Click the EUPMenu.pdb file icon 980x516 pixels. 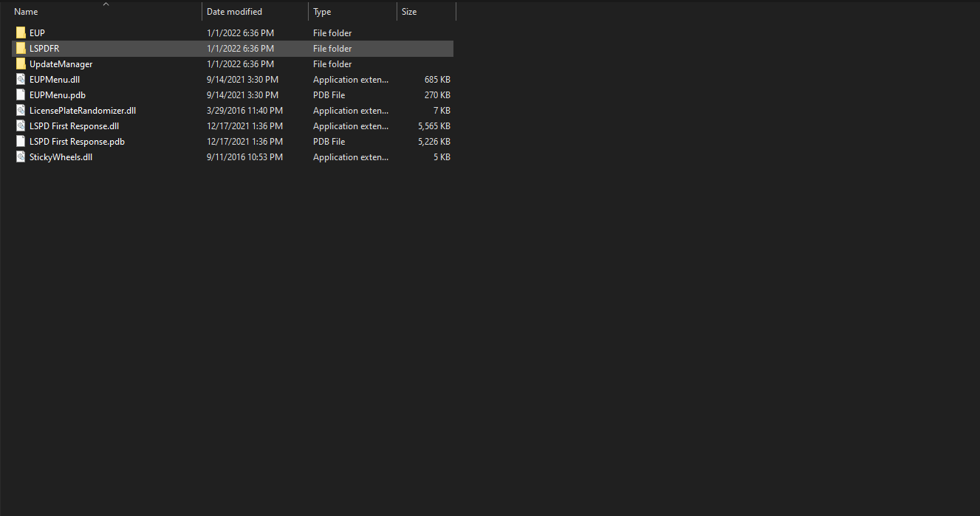tap(21, 95)
